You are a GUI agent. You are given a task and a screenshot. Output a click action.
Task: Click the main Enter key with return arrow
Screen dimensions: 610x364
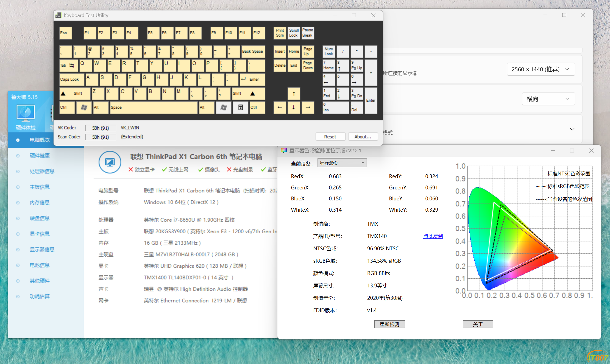(252, 79)
